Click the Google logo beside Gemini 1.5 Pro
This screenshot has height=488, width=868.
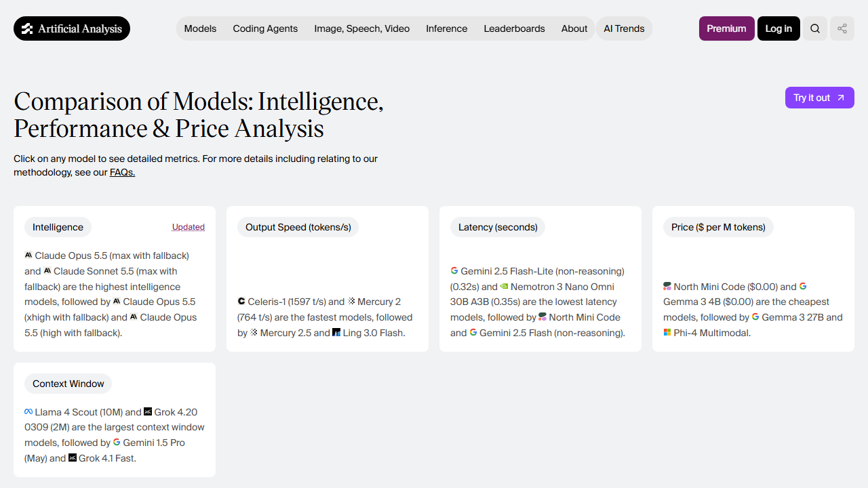[x=117, y=443]
